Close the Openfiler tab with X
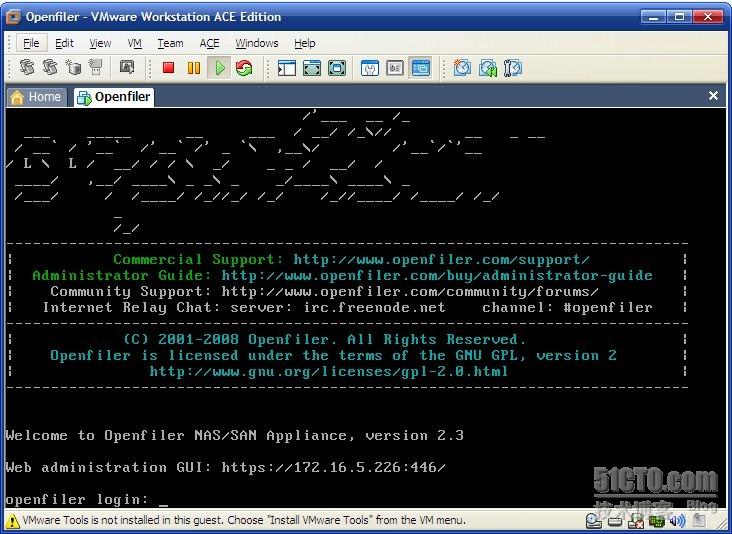The width and height of the screenshot is (732, 534). coord(713,96)
